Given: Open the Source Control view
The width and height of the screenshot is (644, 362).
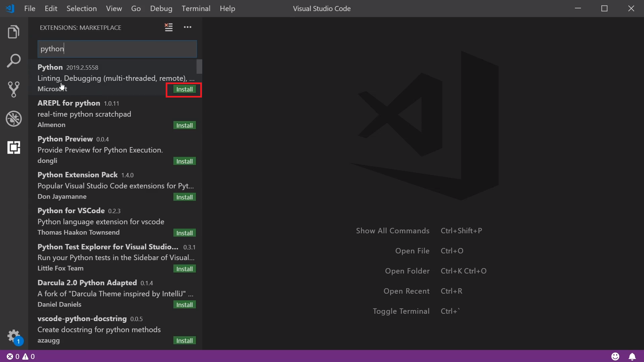Looking at the screenshot, I should coord(14,89).
